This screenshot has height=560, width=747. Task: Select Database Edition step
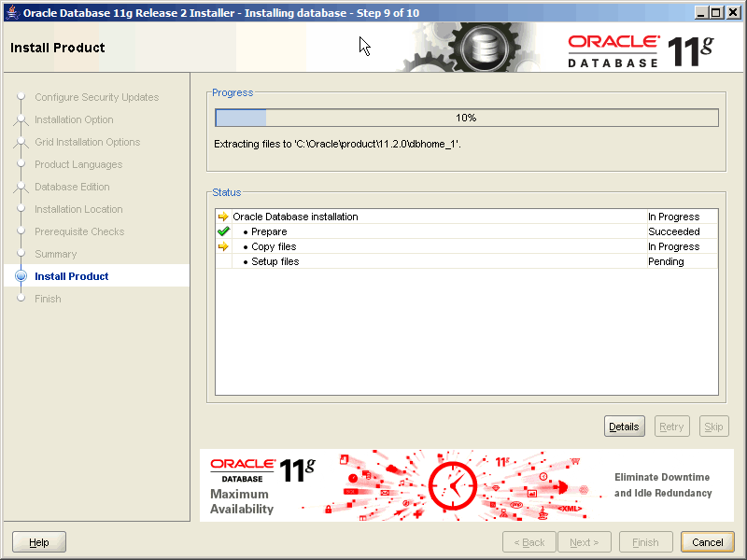coord(72,187)
